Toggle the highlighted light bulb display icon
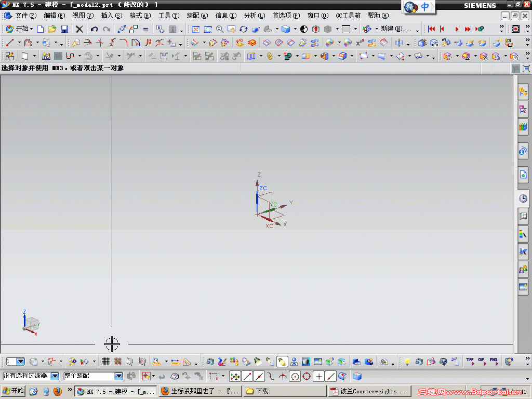Screen dimensions: 532x399 coord(282,362)
